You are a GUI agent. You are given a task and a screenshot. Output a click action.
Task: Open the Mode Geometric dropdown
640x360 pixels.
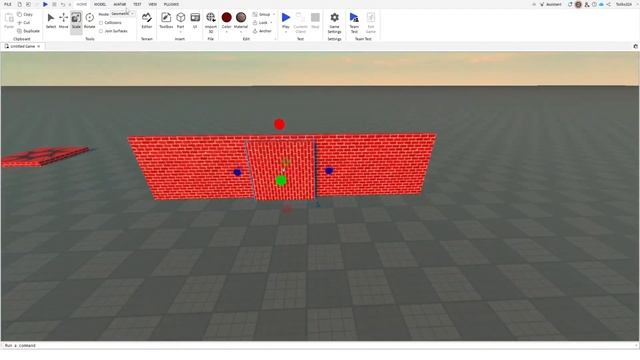pyautogui.click(x=122, y=14)
